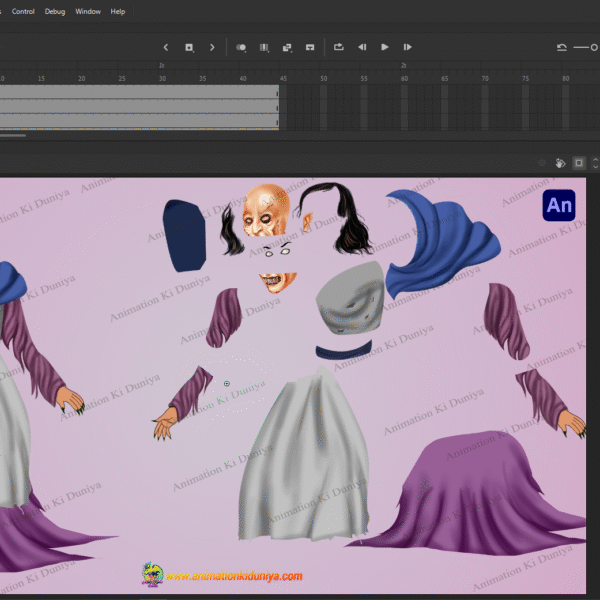Jump to frame 25 on ruler
The image size is (600, 600).
coord(122,78)
